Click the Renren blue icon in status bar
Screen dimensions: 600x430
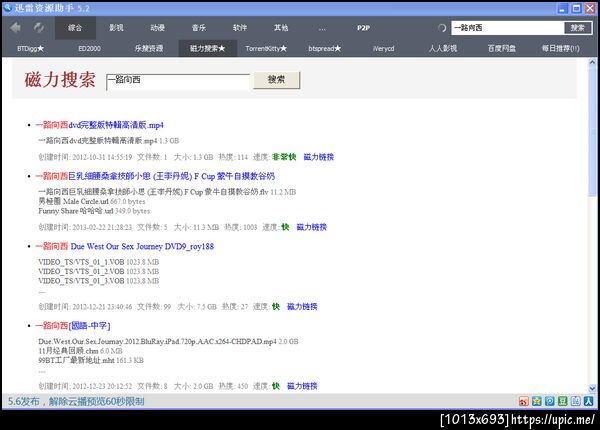click(x=589, y=401)
